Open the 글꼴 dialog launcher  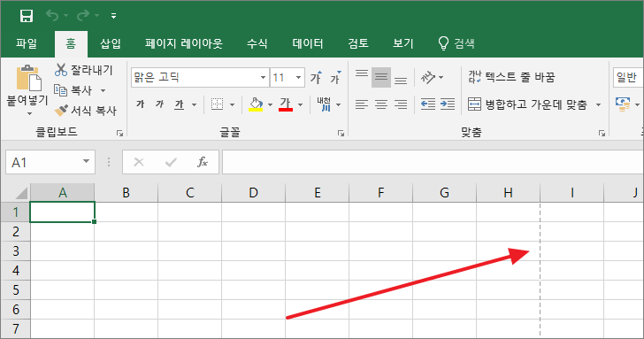[x=341, y=133]
